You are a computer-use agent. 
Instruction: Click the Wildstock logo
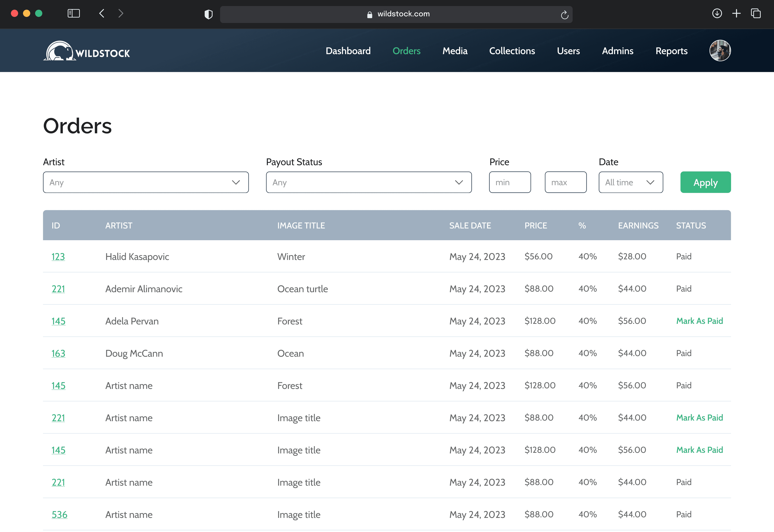[x=87, y=51]
